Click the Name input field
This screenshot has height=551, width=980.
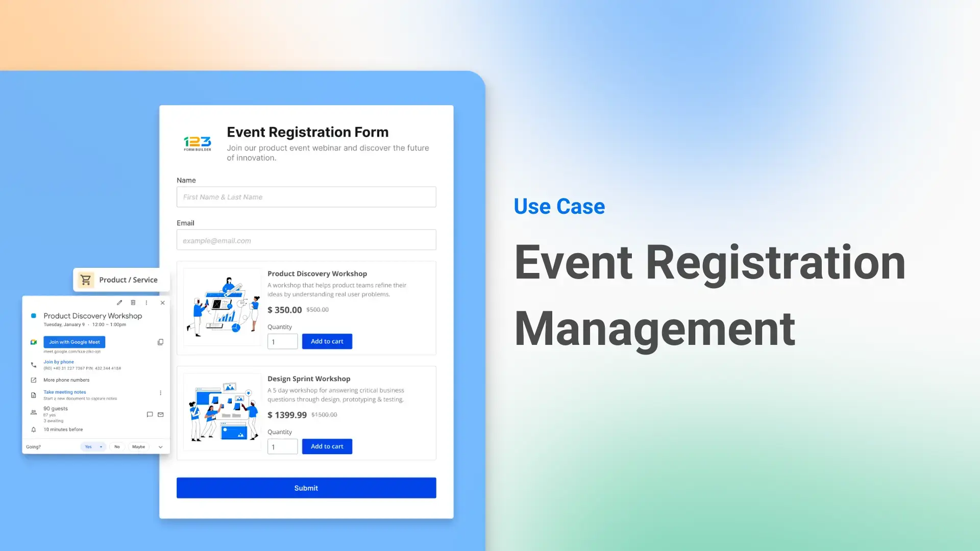(x=306, y=196)
